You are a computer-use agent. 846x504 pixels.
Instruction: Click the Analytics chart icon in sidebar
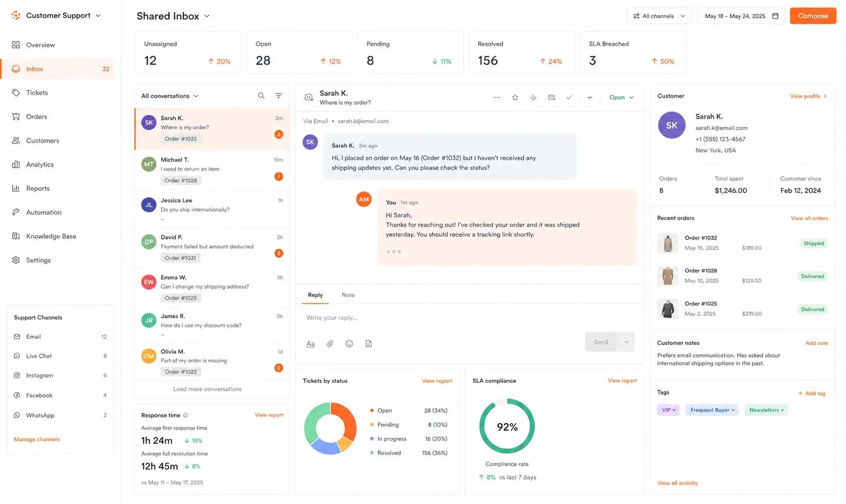point(16,165)
